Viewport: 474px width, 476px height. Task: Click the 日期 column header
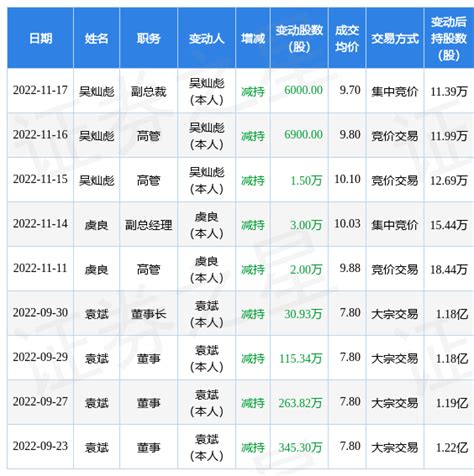coord(40,38)
